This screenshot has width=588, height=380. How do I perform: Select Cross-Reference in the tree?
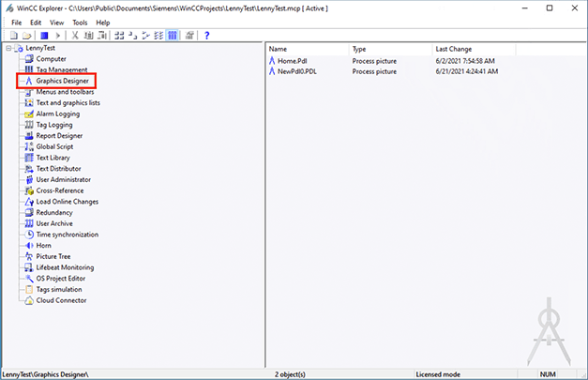(x=60, y=190)
